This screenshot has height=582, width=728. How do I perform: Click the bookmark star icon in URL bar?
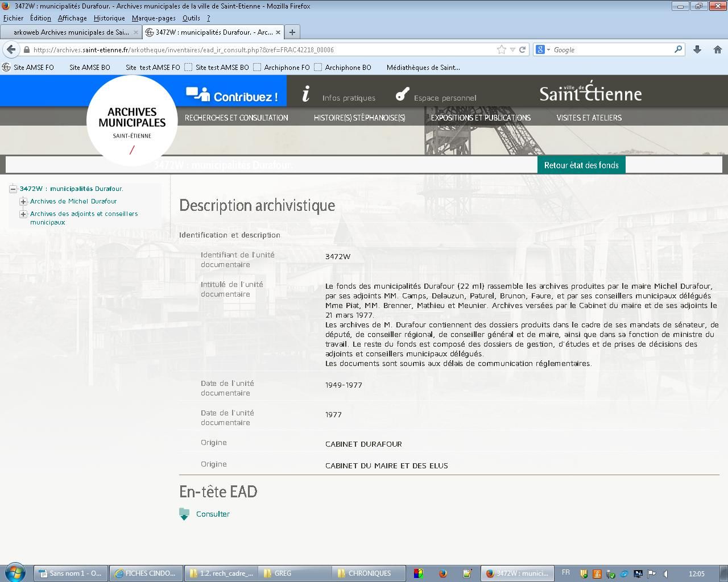501,49
